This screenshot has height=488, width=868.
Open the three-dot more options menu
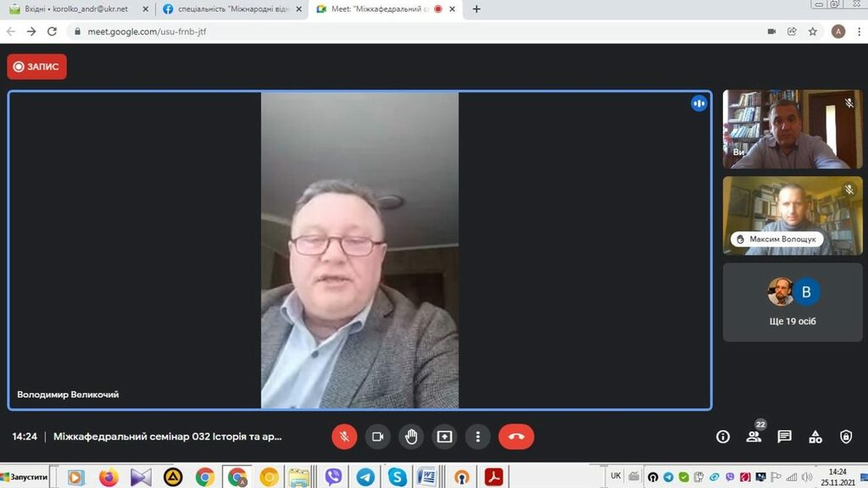point(478,436)
